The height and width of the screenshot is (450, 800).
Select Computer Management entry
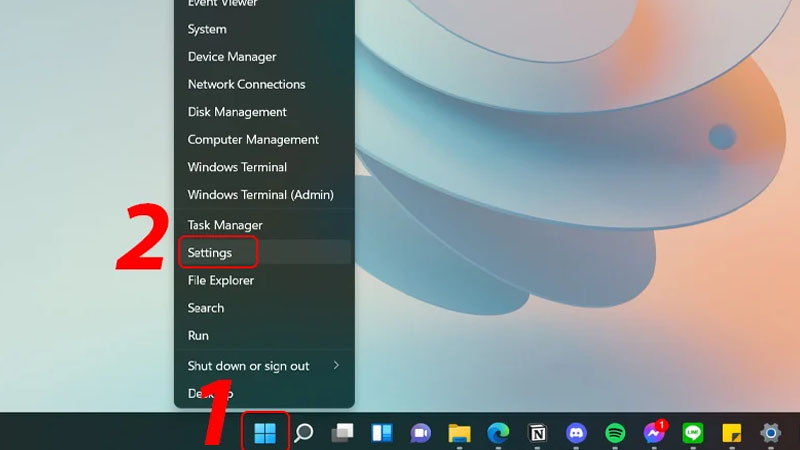(x=264, y=139)
